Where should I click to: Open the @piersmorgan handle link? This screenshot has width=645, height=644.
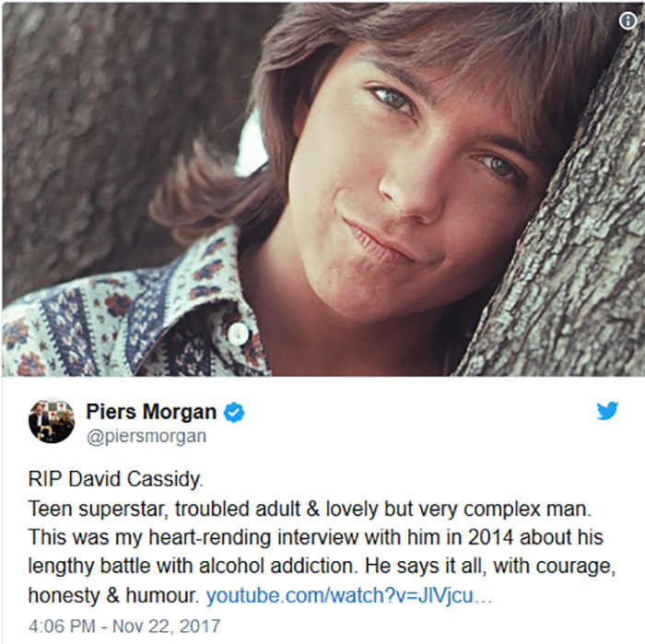click(x=146, y=437)
